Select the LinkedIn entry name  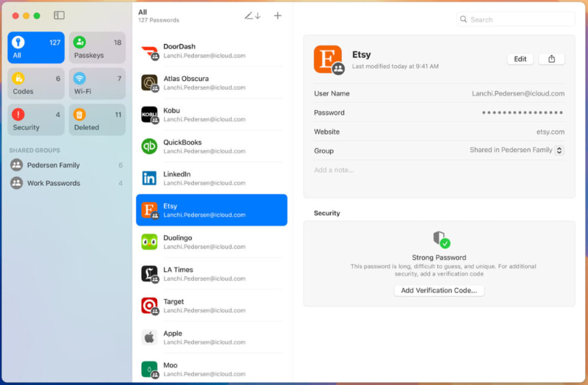[177, 174]
